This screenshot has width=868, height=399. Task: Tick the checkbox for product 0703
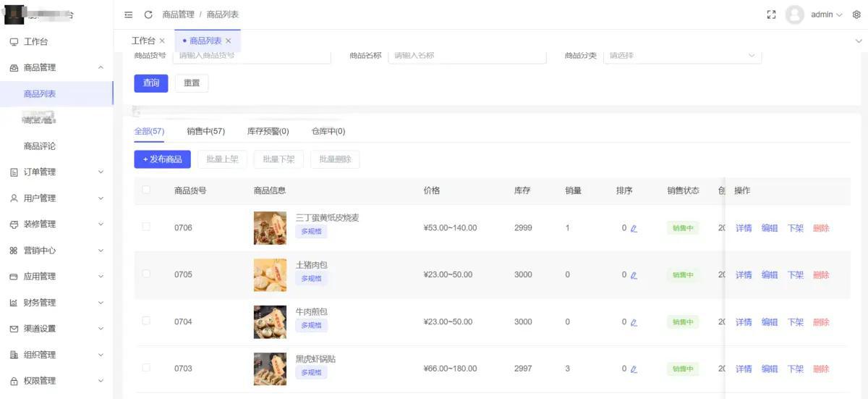click(146, 368)
